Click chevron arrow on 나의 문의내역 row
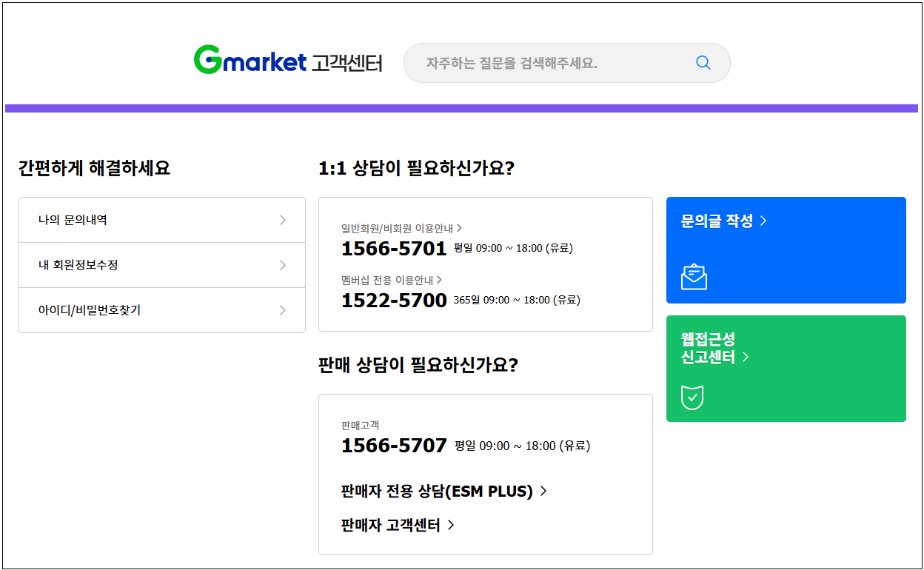Image resolution: width=924 pixels, height=570 pixels. click(283, 220)
